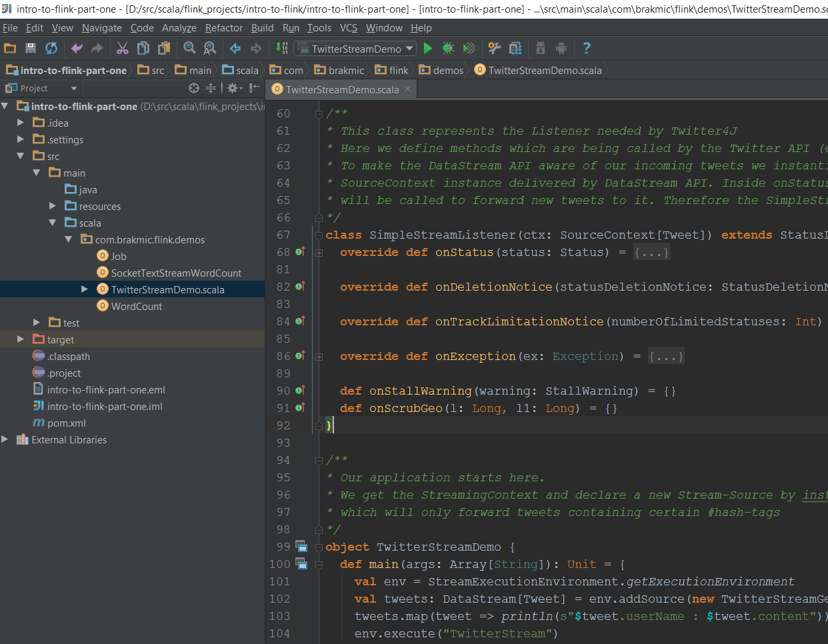Click the flink breadcrumb in the navigation bar

(392, 70)
